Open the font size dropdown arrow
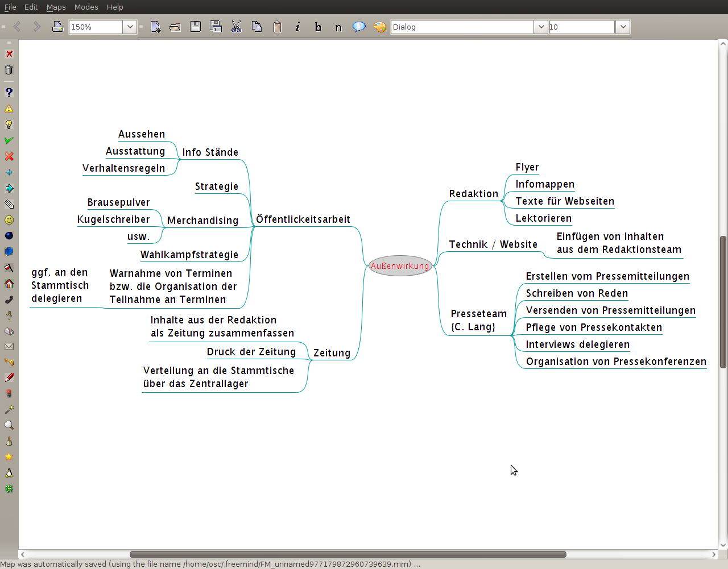The height and width of the screenshot is (569, 728). point(623,27)
